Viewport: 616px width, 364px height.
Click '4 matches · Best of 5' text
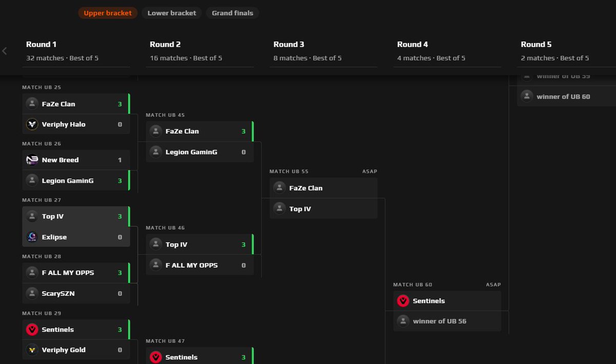431,58
